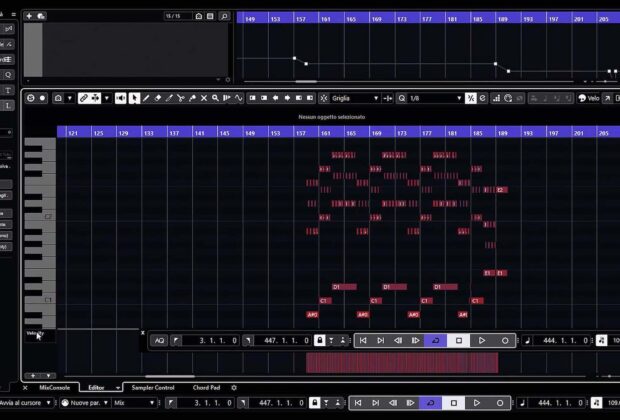
Task: Close the lower zone with X beside MixConsole
Action: [25, 388]
